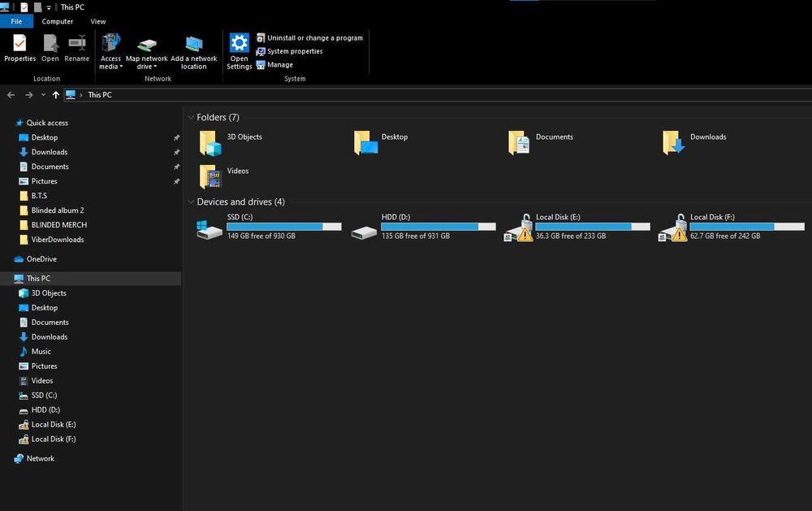
Task: Open the recent locations dropdown arrow
Action: point(43,95)
